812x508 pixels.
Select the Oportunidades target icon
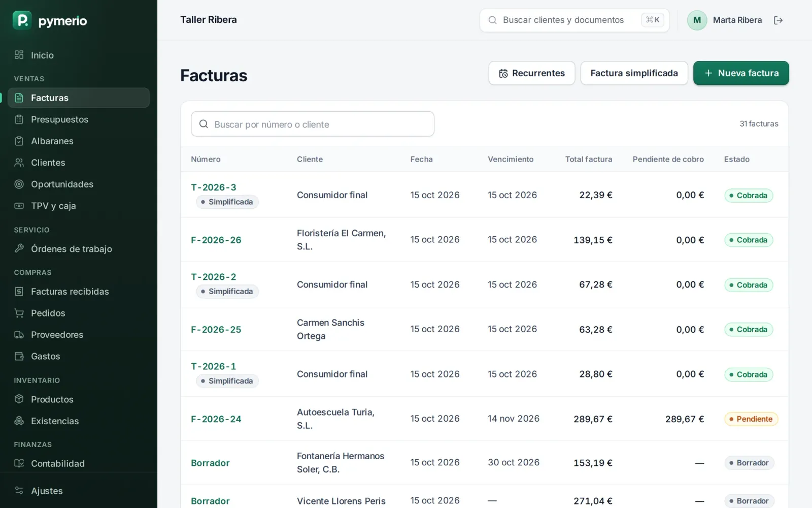coord(19,184)
